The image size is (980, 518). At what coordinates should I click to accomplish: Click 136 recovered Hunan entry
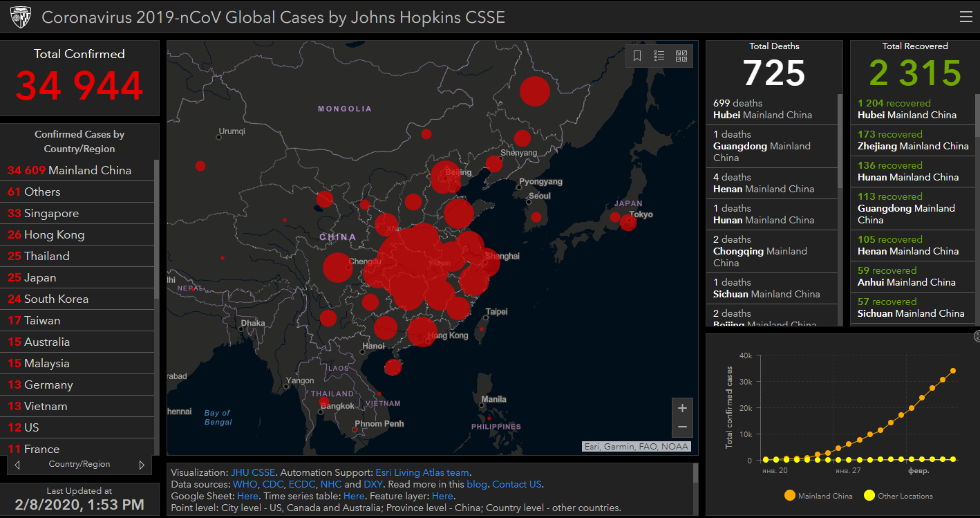click(912, 172)
